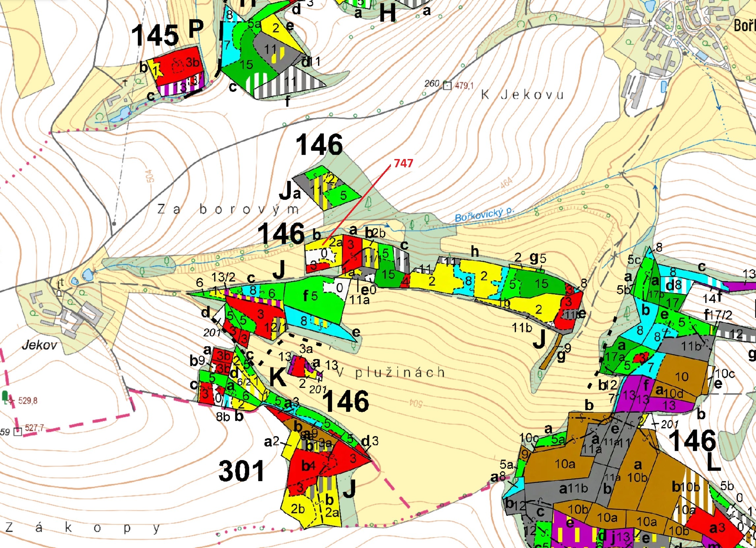Click the K Jekovu place name
The image size is (756, 548).
pos(522,95)
